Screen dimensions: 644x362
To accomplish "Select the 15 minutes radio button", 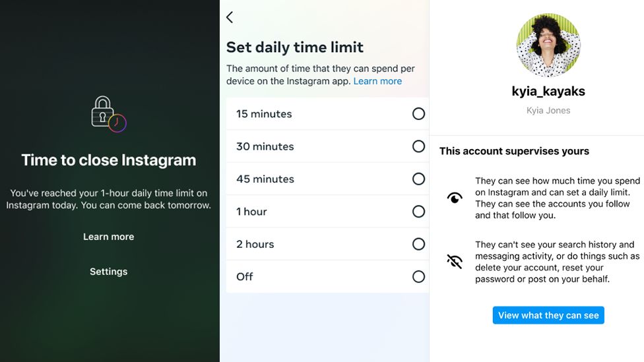I will click(x=418, y=114).
